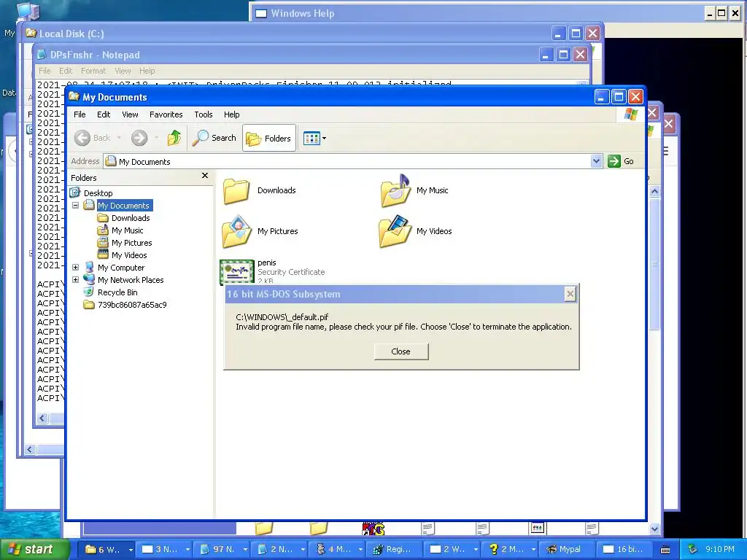Select My Pictures in the folder tree
This screenshot has height=560, width=747.
(132, 243)
